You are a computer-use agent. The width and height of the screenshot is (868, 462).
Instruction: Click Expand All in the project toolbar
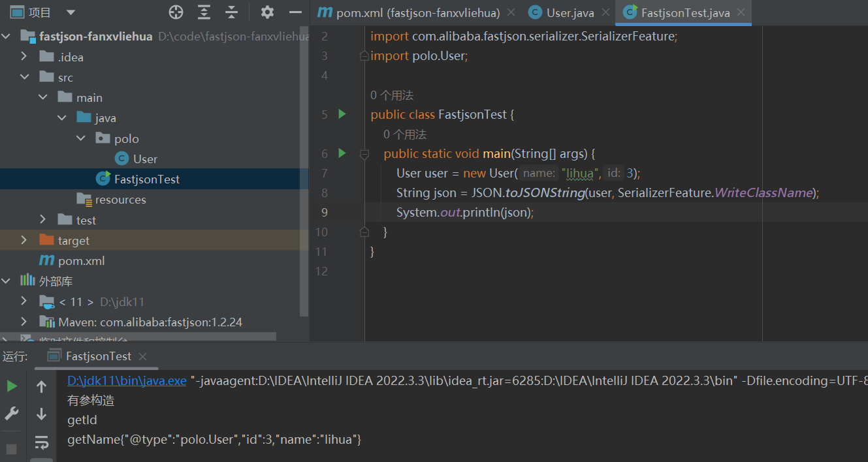[x=204, y=12]
